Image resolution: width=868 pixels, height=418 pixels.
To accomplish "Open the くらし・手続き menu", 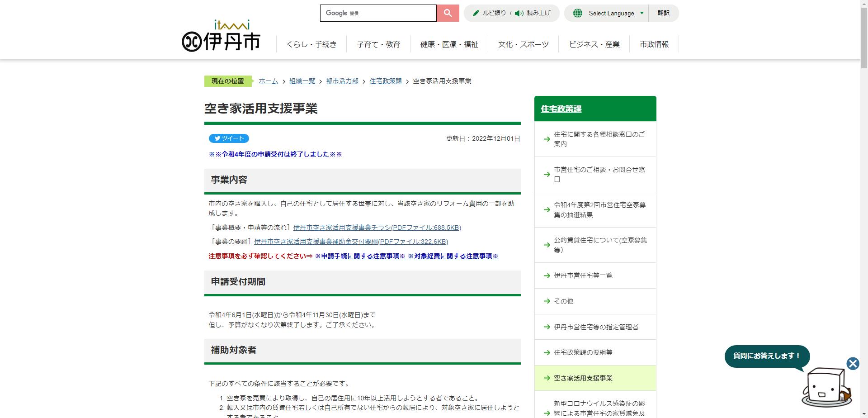I will click(x=311, y=44).
